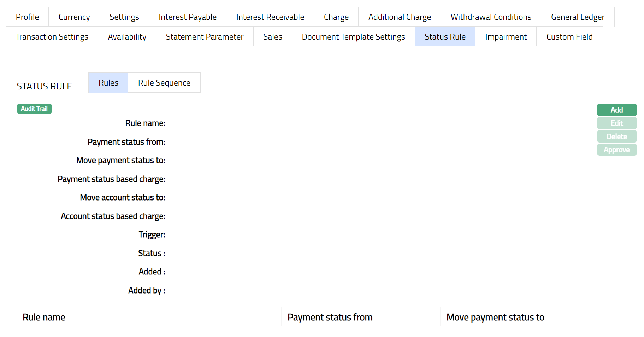The width and height of the screenshot is (644, 337).
Task: Open the Availability tab
Action: (127, 37)
